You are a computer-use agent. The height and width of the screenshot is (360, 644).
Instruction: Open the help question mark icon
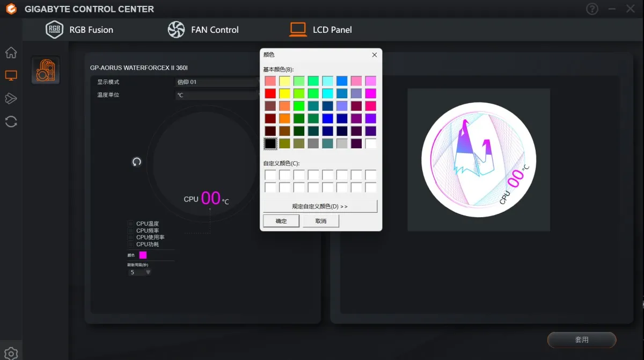click(592, 9)
